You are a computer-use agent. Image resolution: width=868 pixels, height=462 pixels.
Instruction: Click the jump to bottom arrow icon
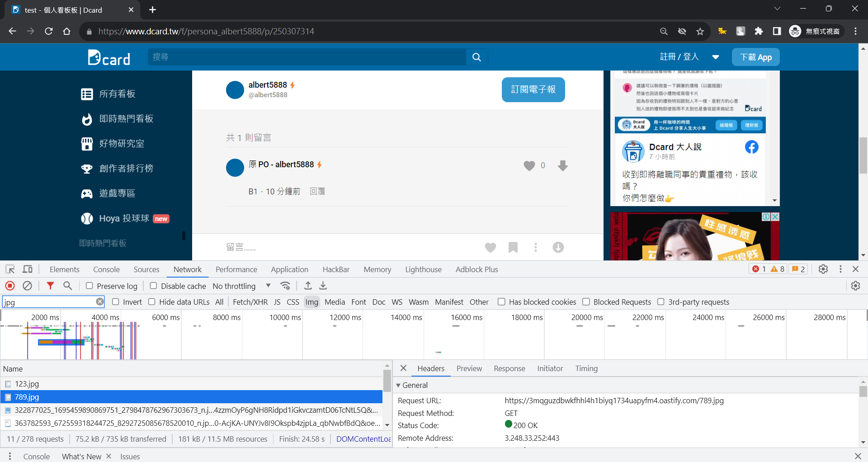point(558,247)
